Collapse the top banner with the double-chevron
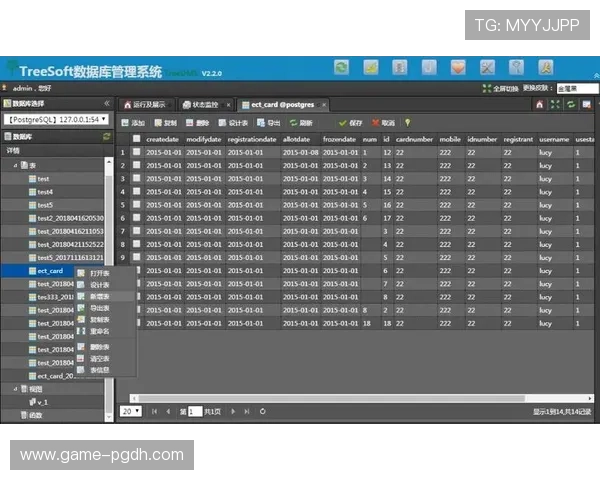This screenshot has height=480, width=600. pos(596,76)
